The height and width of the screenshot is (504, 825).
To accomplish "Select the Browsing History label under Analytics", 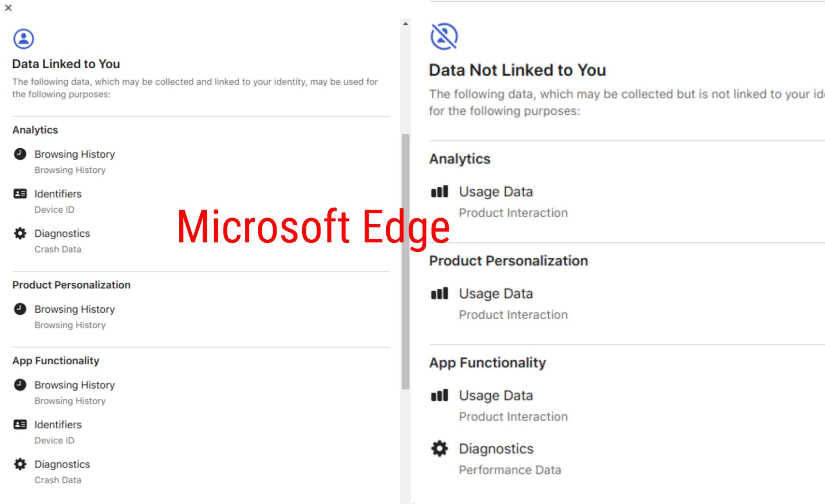I will pos(74,154).
